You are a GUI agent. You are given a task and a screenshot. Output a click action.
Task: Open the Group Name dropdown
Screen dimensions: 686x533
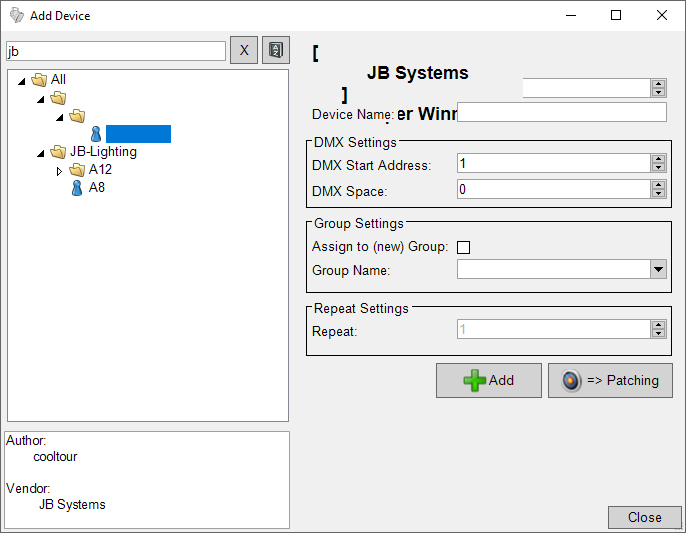click(x=658, y=269)
